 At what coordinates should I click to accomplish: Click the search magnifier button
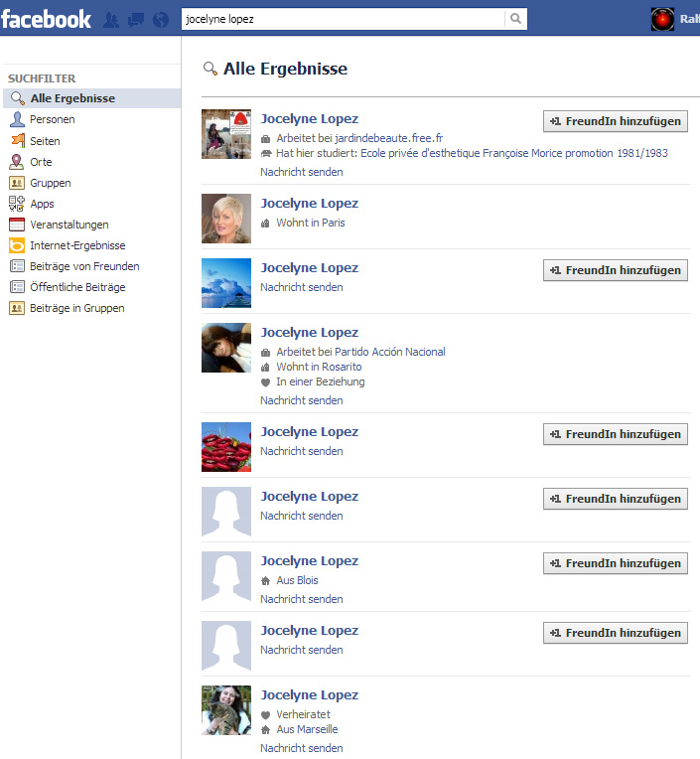pyautogui.click(x=515, y=19)
